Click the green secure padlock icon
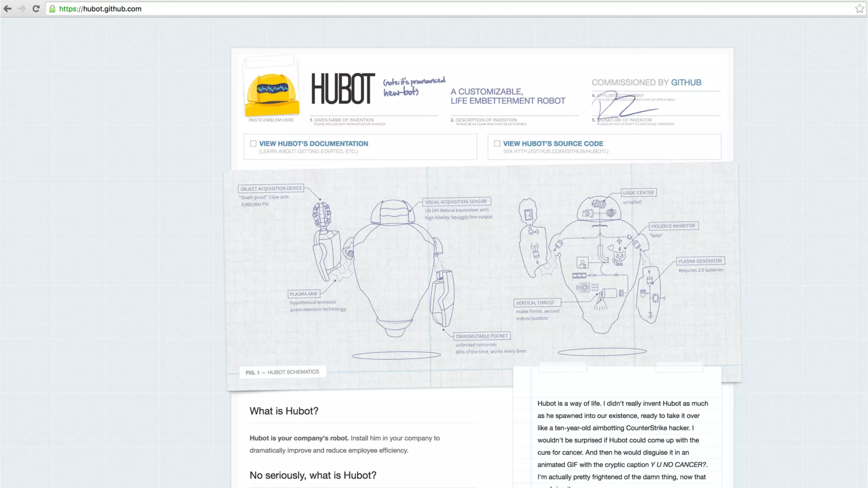The height and width of the screenshot is (488, 868). 52,8
